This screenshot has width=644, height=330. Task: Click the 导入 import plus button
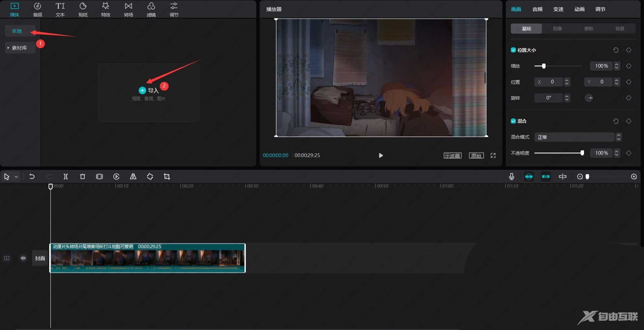point(142,90)
